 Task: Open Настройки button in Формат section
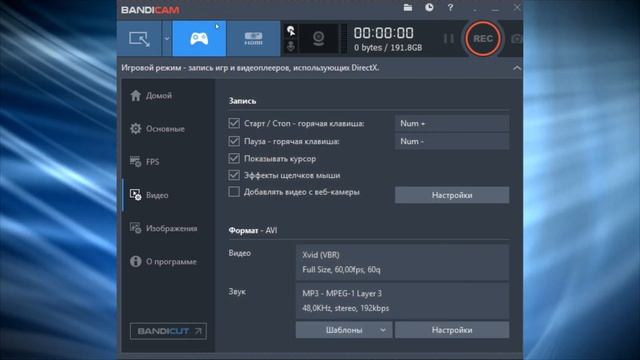[452, 330]
